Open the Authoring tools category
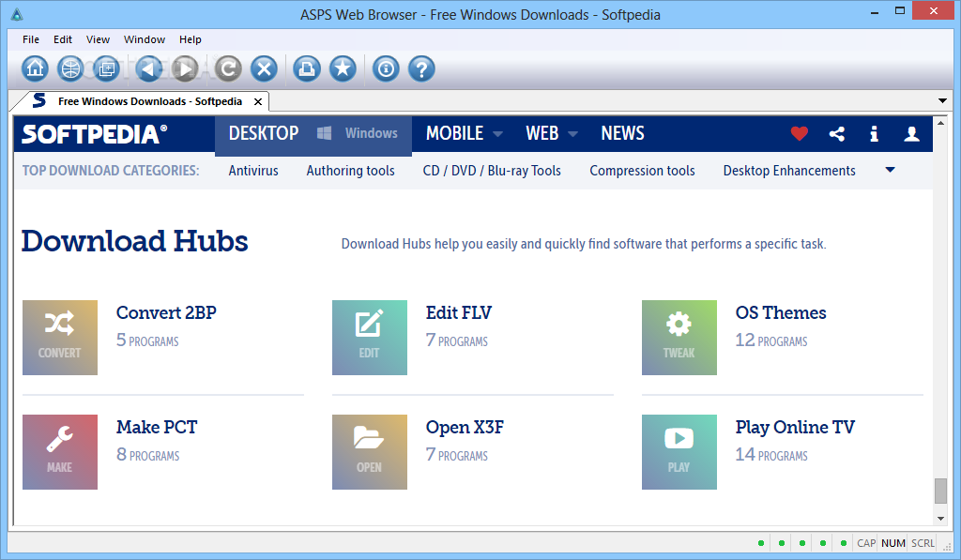Image resolution: width=961 pixels, height=560 pixels. pos(351,171)
